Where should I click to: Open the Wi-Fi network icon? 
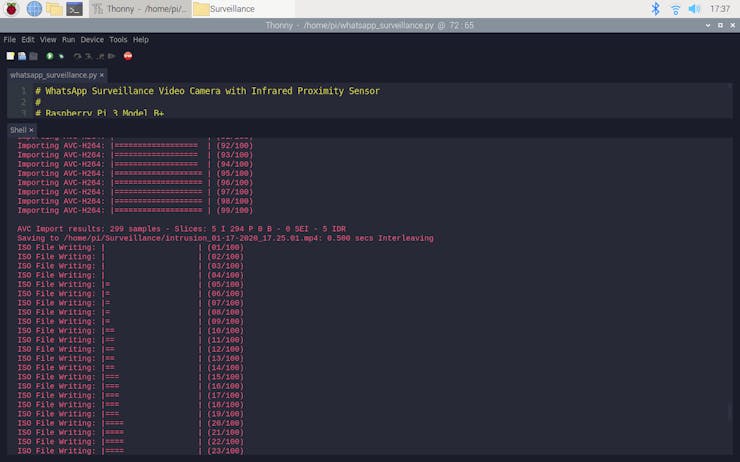pos(675,9)
